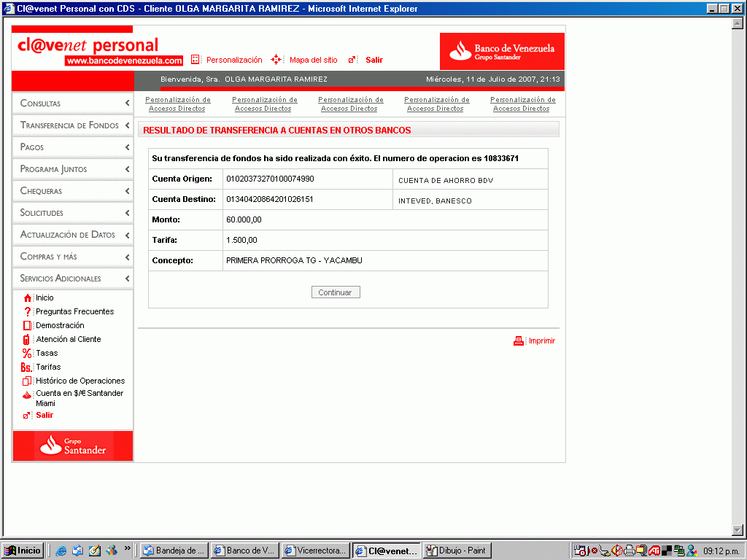Expand the Servicios Adicionales arrow

(127, 279)
